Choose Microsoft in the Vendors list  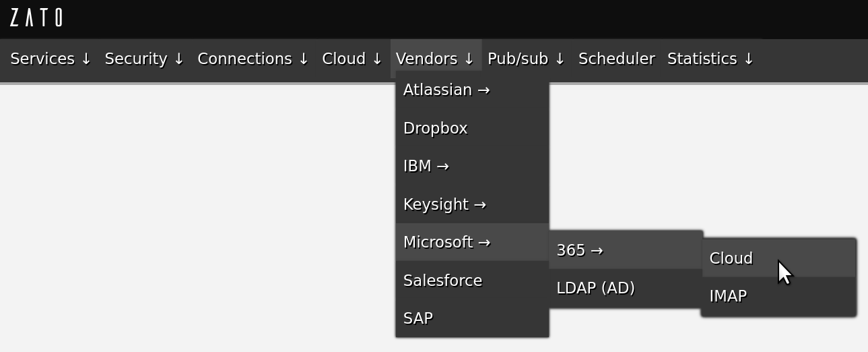[446, 242]
